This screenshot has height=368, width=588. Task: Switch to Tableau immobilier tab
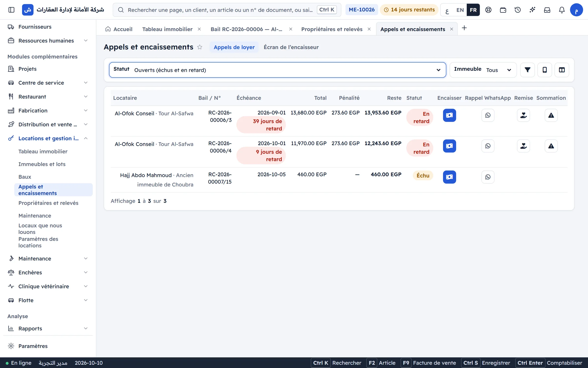[167, 29]
